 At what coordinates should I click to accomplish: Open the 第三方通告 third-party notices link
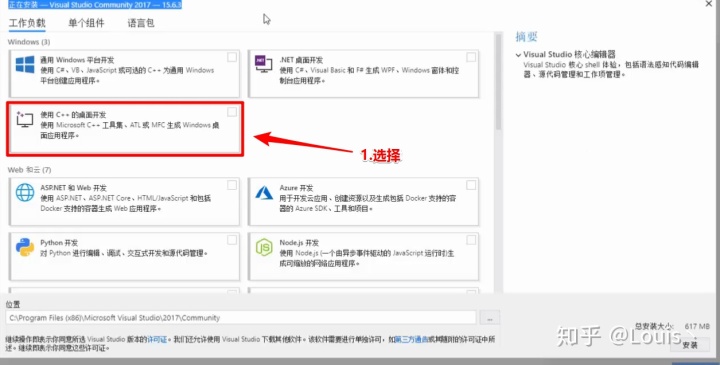click(411, 340)
